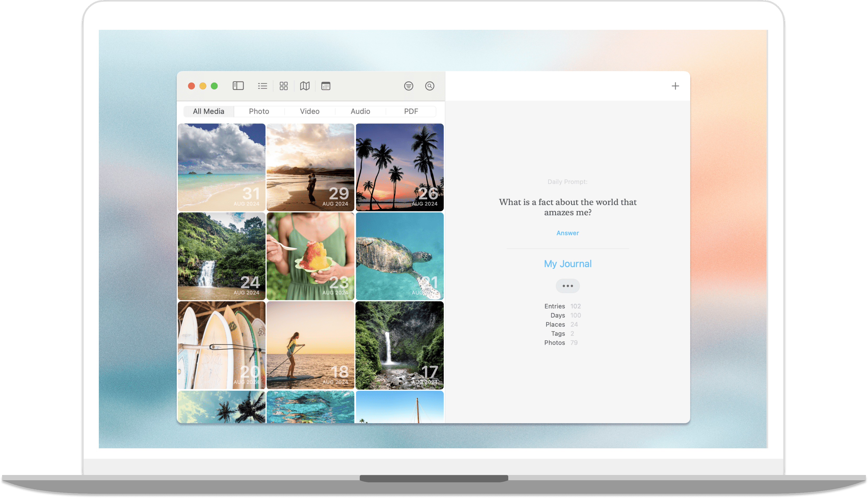Switch to media grid view icon
868x498 pixels.
283,86
